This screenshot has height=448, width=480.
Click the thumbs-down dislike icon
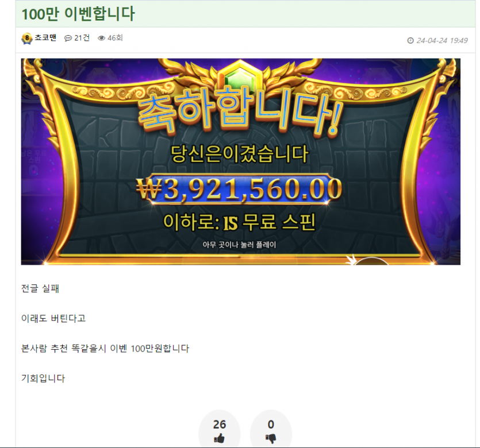click(x=271, y=439)
